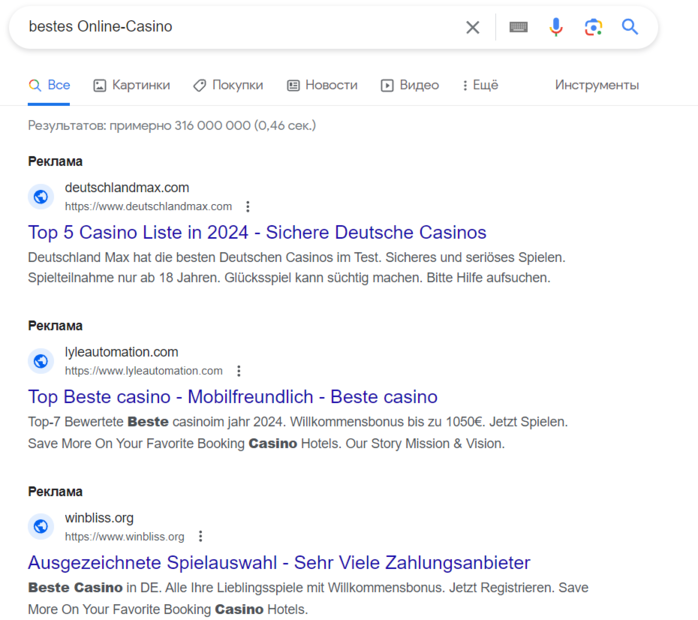Open the on-screen keyboard icon

tap(519, 27)
